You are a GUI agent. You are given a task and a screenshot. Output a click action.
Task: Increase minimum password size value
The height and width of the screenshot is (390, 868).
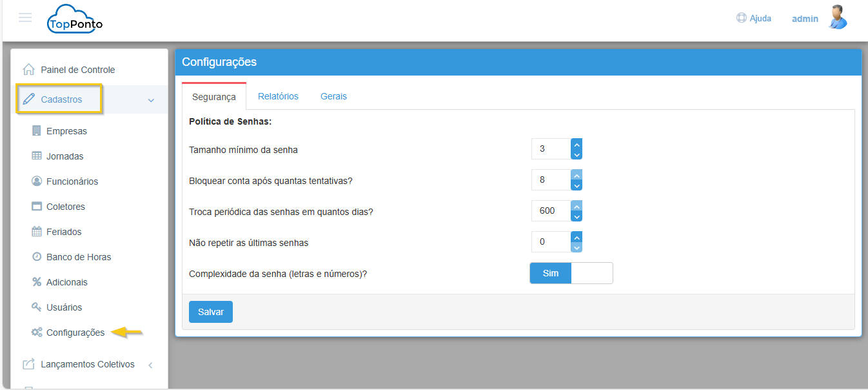click(577, 144)
